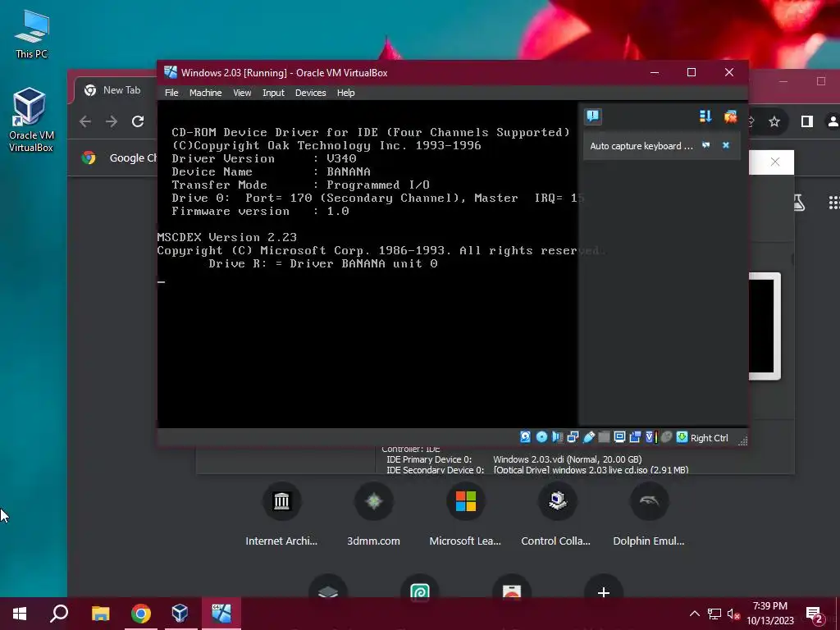Open the Chrome profile avatar
The height and width of the screenshot is (630, 840).
pyautogui.click(x=833, y=121)
